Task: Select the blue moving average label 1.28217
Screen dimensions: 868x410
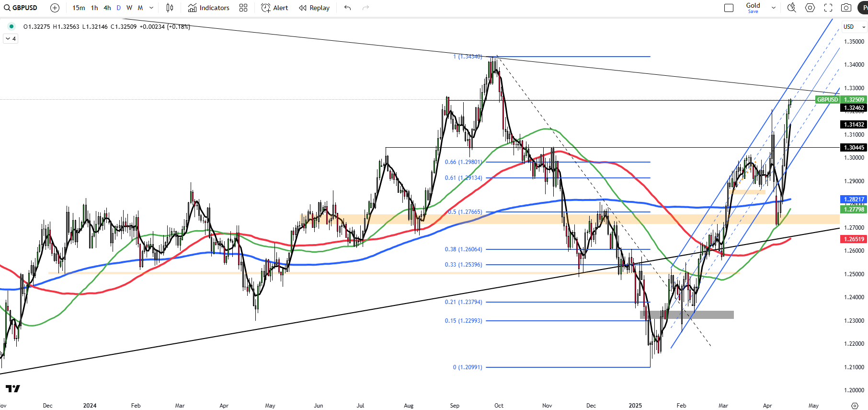Action: pyautogui.click(x=854, y=199)
